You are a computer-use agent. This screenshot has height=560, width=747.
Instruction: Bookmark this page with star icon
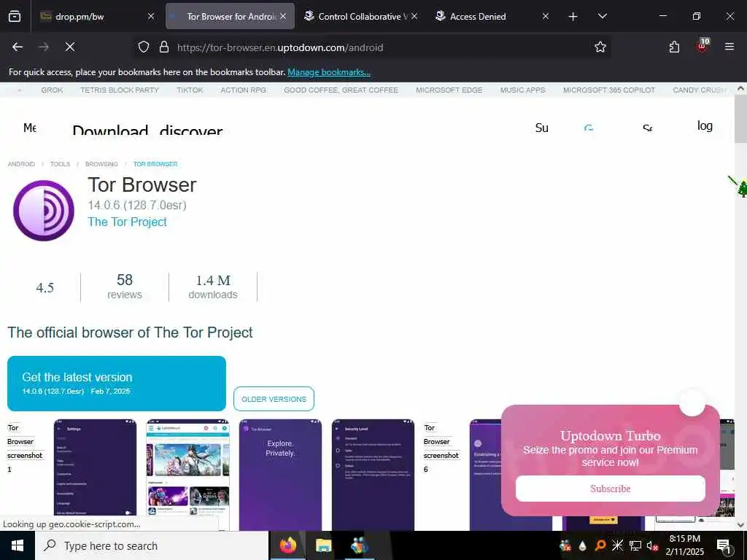point(600,47)
